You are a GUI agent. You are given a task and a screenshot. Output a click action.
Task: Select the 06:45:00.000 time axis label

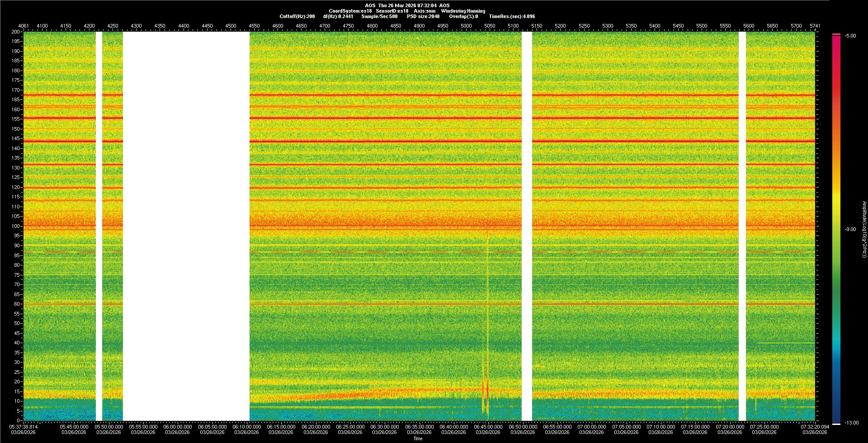coord(488,427)
